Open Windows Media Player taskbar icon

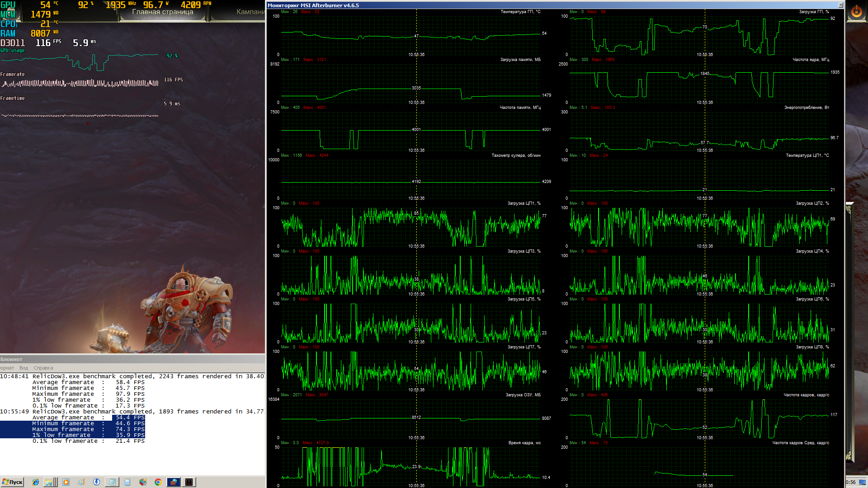pos(66,482)
